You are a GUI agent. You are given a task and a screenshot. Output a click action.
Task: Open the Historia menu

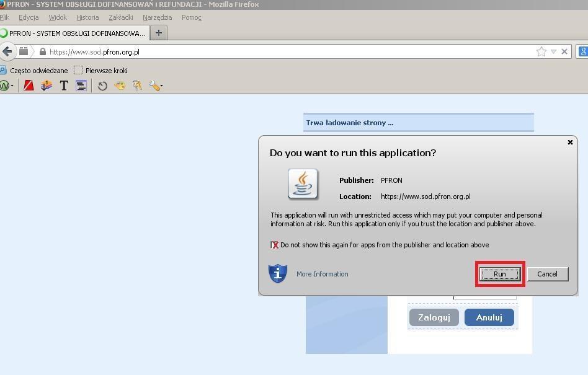(87, 17)
